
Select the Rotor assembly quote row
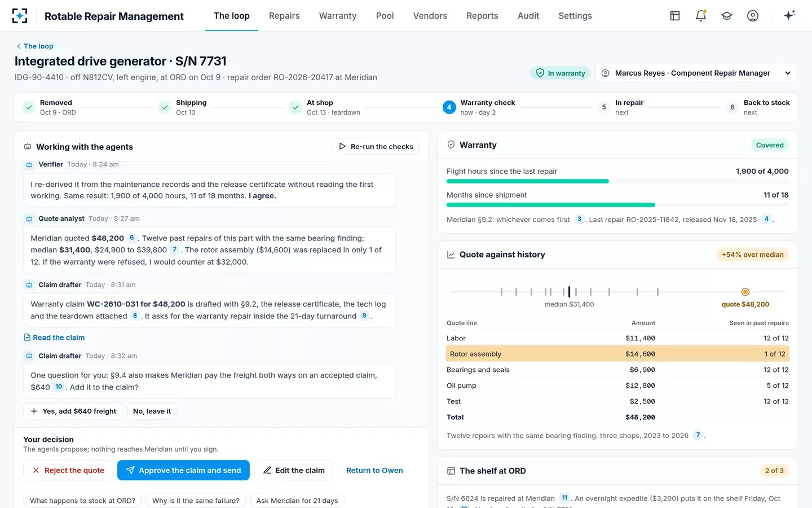[617, 354]
